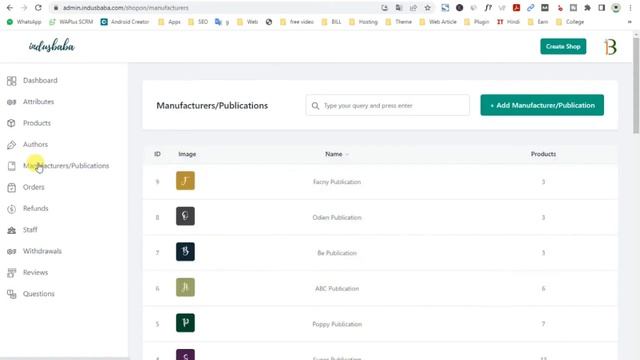Screen dimensions: 640x360
Task: Open the Dashboard menu item
Action: (40, 80)
